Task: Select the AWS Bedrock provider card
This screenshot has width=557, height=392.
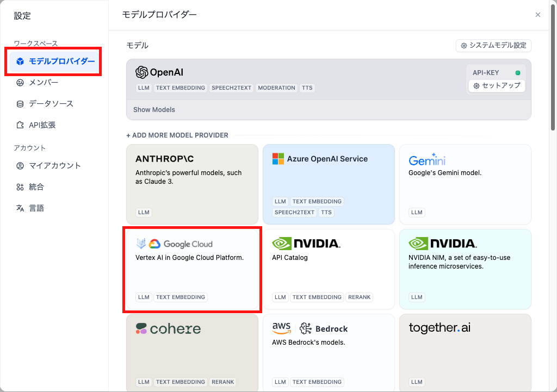Action: tap(329, 353)
